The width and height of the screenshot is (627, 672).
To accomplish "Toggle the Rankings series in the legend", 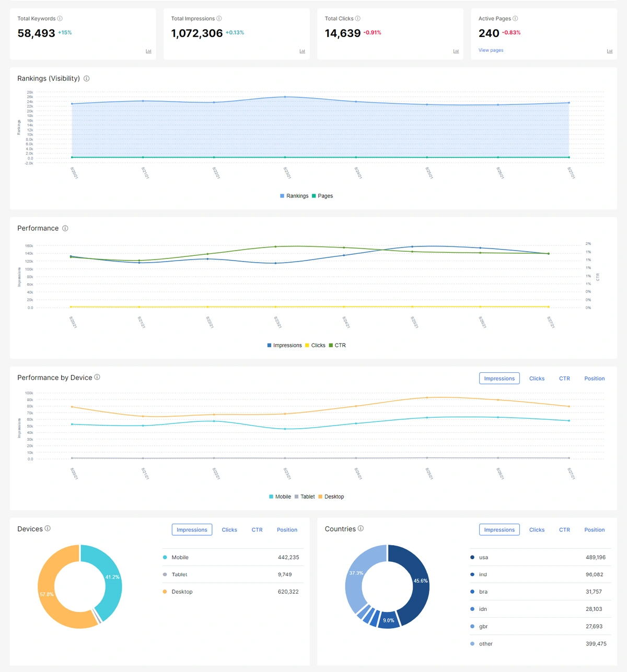I will 294,196.
